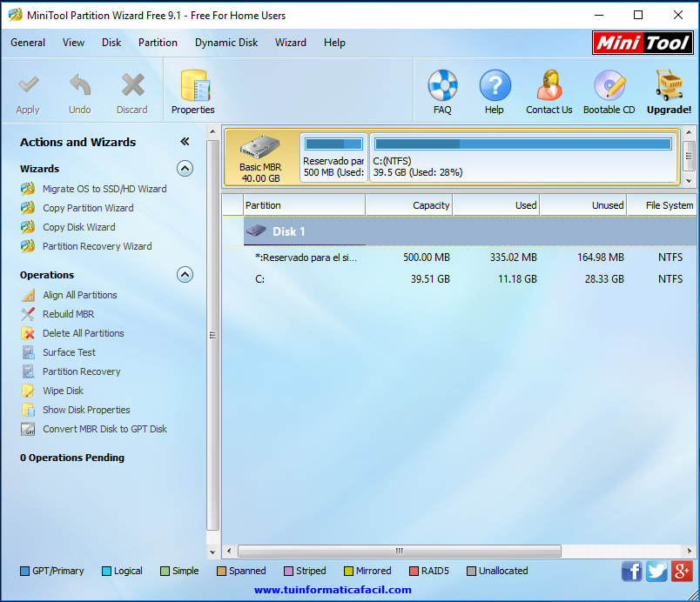
Task: Start Migrate OS to SSD/HD Wizard
Action: [104, 189]
